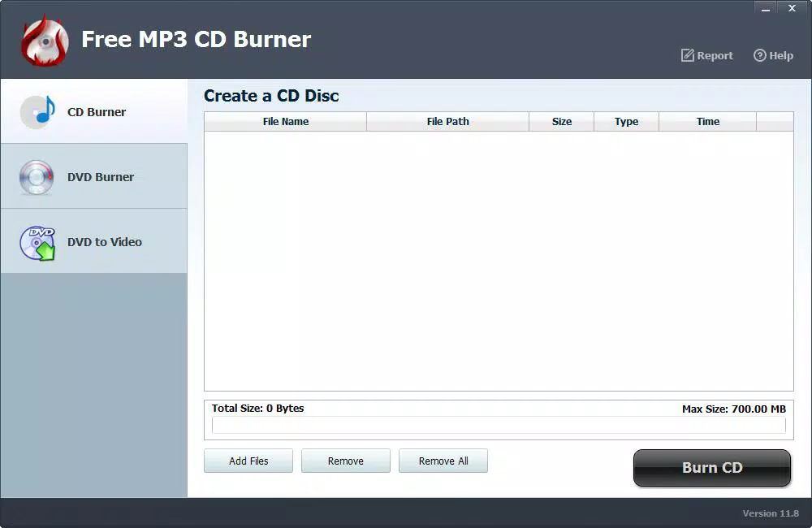Start burning with the Burn CD button
This screenshot has width=812, height=528.
(x=712, y=467)
